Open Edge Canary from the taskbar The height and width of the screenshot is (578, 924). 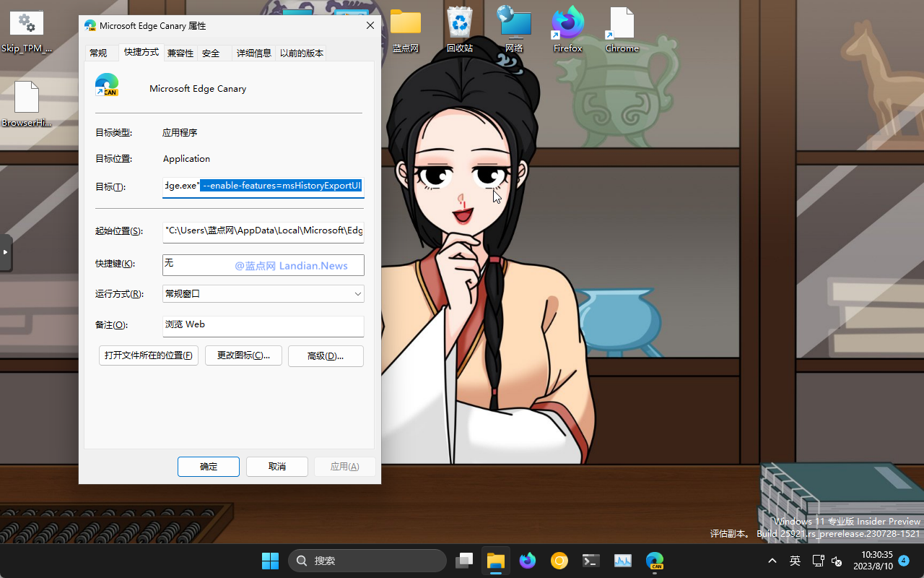655,561
